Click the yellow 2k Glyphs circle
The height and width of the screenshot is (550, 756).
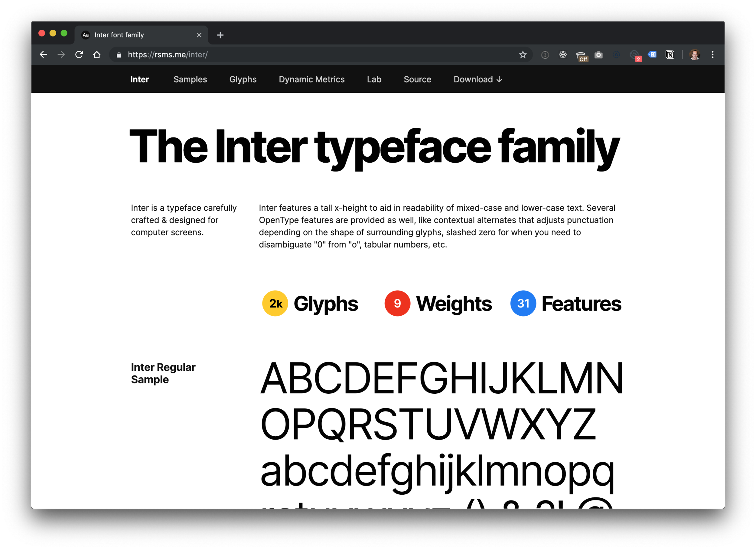(x=275, y=303)
